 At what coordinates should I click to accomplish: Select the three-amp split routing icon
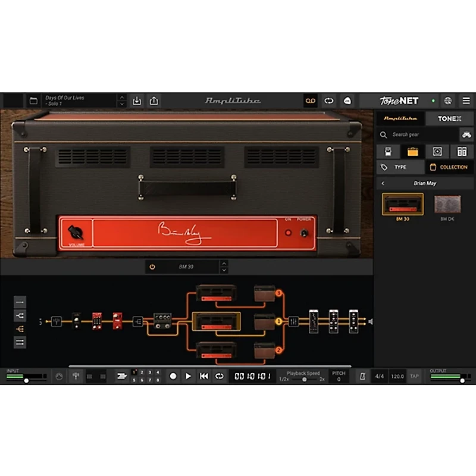point(20,329)
